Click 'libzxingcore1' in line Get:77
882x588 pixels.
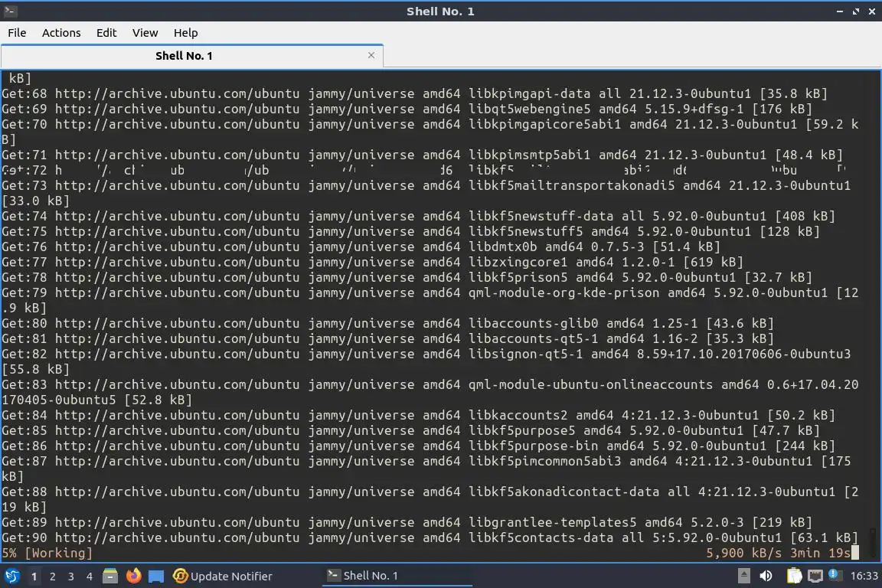(x=518, y=262)
